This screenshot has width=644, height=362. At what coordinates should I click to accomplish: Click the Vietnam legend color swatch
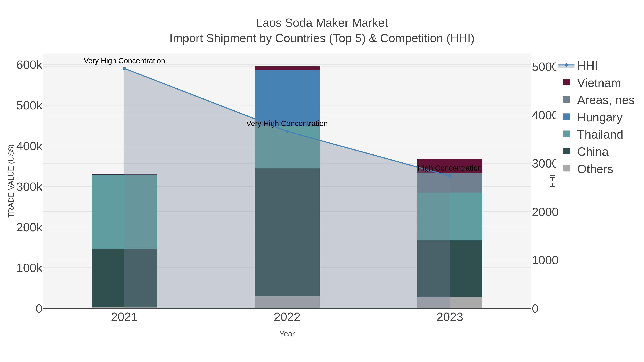pyautogui.click(x=567, y=82)
